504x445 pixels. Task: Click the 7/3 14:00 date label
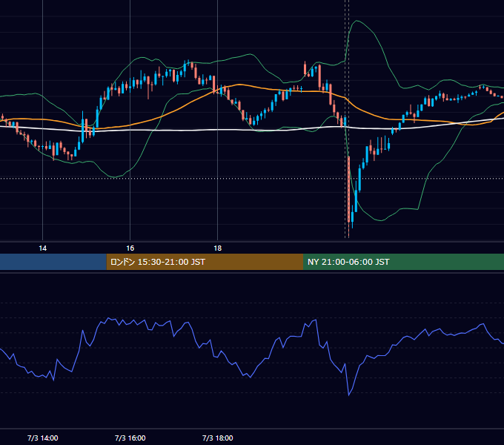[43, 438]
